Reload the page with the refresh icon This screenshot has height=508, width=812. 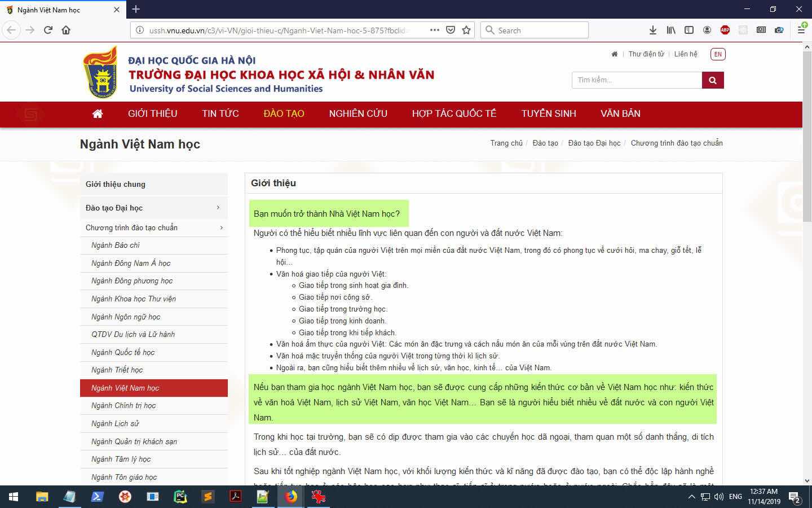(x=48, y=30)
